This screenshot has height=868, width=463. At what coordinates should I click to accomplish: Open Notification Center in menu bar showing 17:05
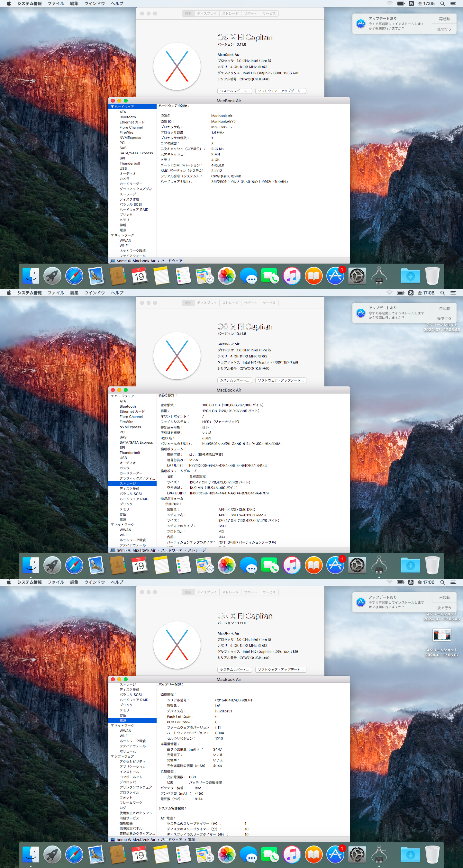coord(453,3)
